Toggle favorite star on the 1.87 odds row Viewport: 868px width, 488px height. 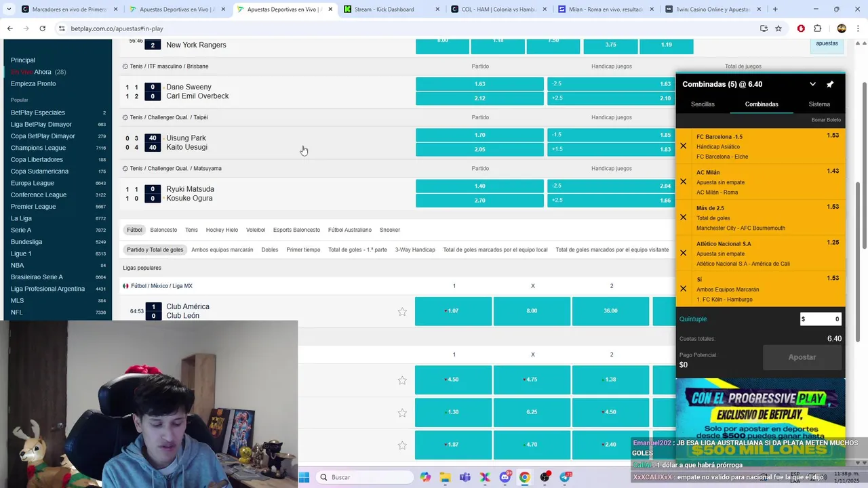pyautogui.click(x=402, y=445)
